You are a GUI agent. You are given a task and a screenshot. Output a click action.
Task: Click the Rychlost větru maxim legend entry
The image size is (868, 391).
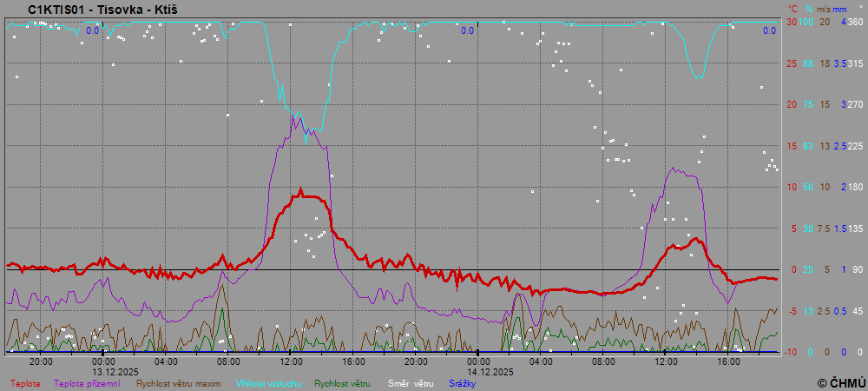click(177, 382)
